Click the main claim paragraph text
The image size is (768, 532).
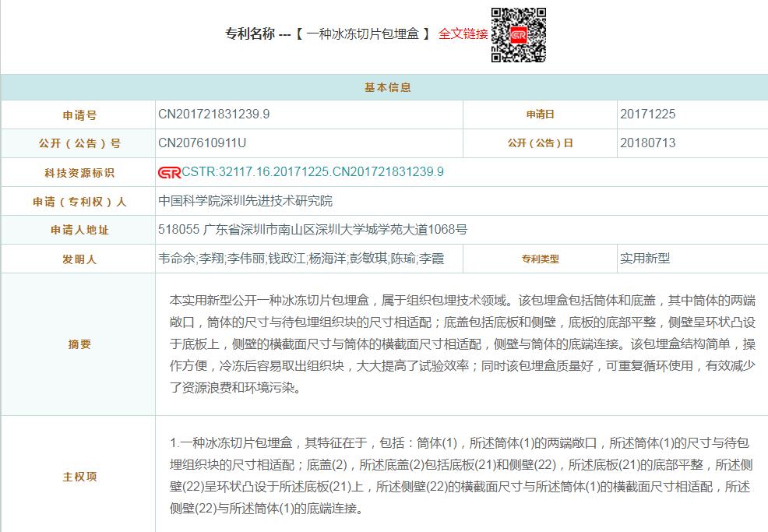click(x=461, y=476)
